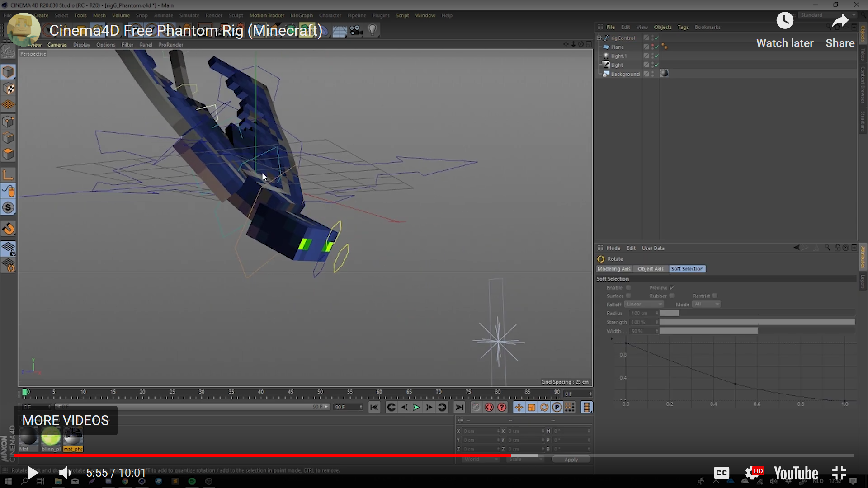Open the World coordinate system dropdown

tap(481, 460)
